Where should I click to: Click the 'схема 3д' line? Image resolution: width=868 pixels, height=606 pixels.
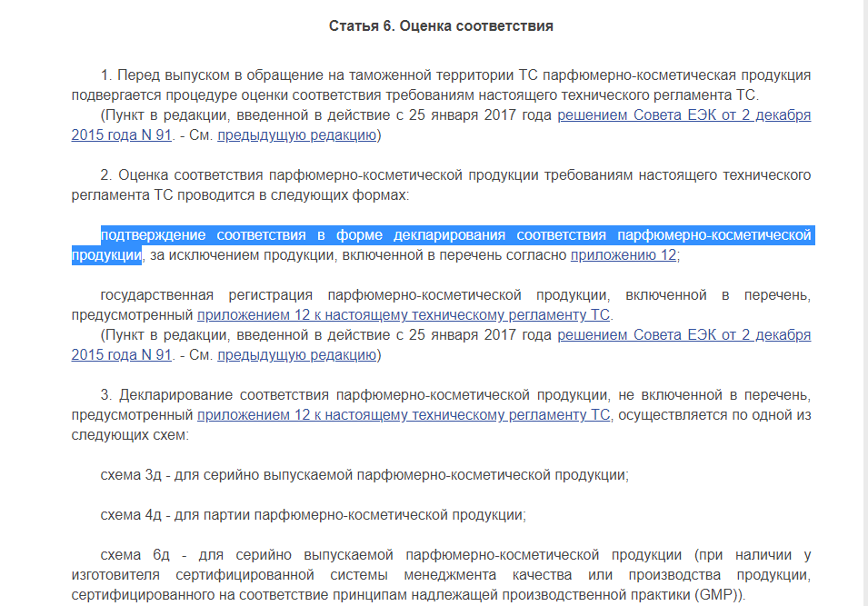(x=364, y=474)
